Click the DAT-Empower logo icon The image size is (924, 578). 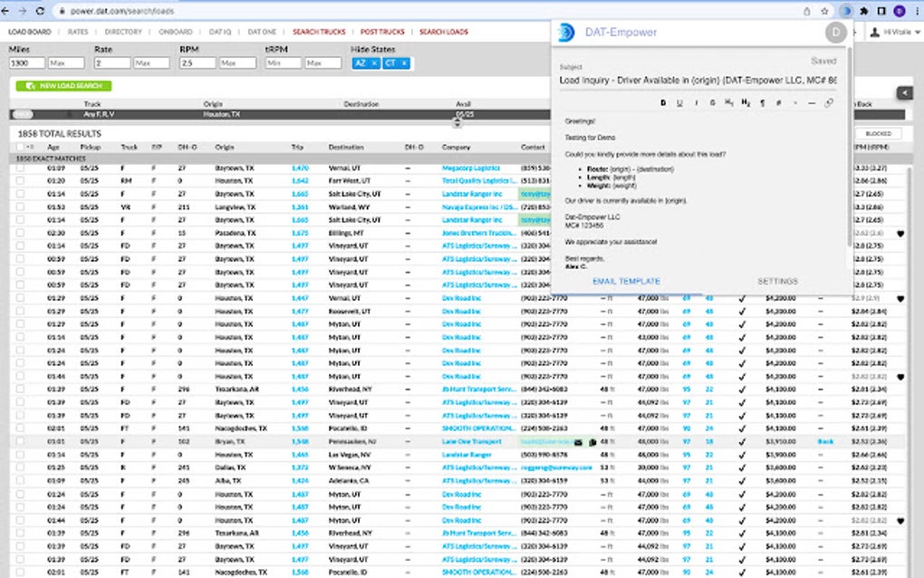pos(565,33)
